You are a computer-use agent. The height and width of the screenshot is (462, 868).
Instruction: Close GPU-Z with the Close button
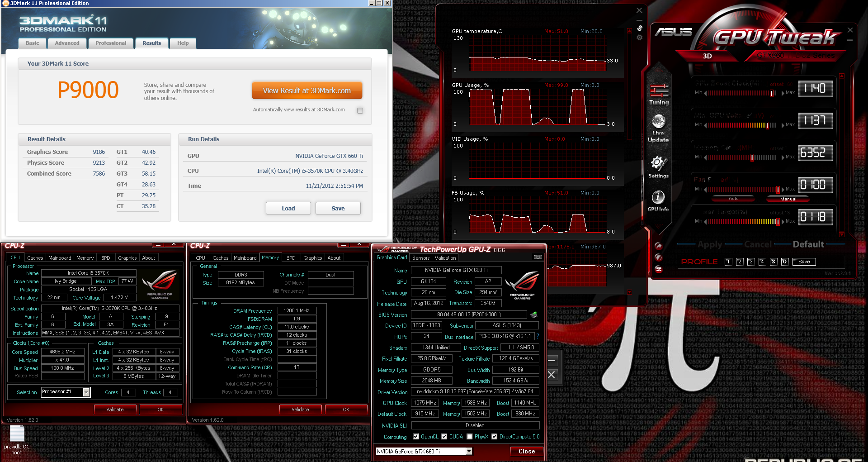pyautogui.click(x=527, y=451)
